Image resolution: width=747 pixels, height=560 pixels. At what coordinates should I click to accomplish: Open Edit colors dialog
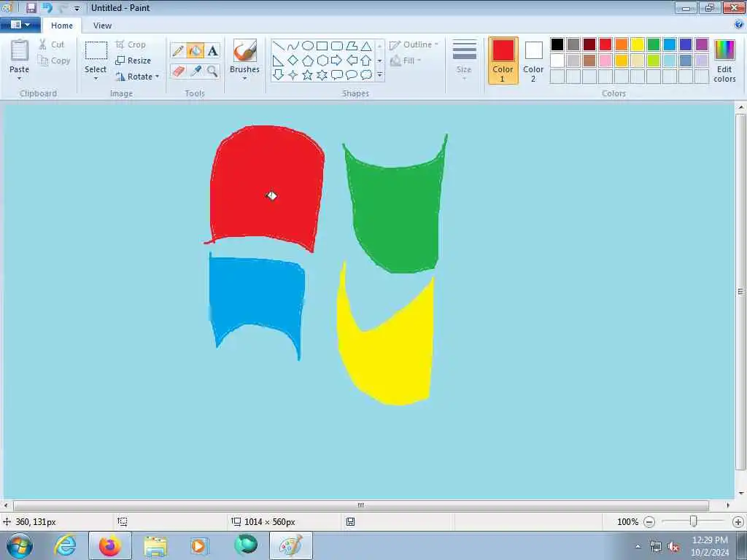point(724,61)
